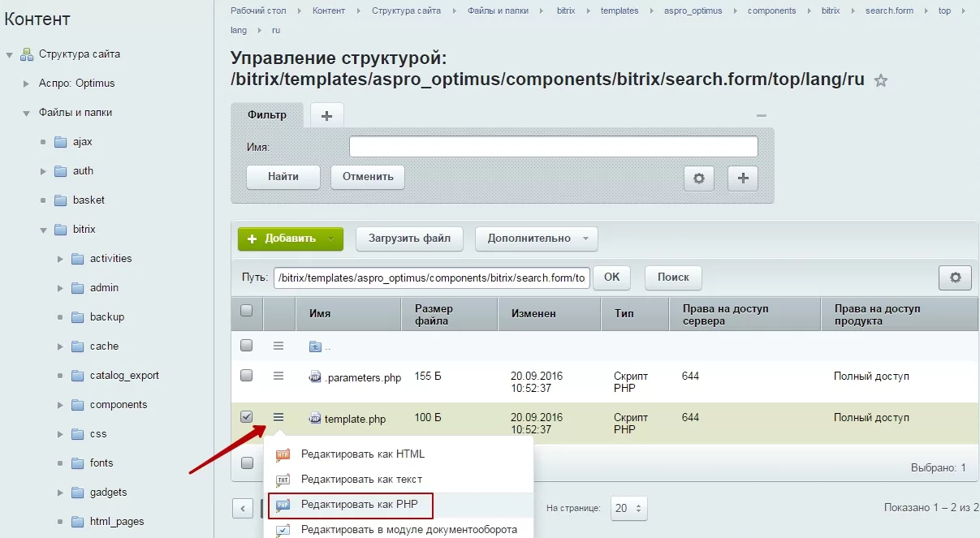Choose Редактировать как HTML from menu
The image size is (980, 538).
(363, 454)
